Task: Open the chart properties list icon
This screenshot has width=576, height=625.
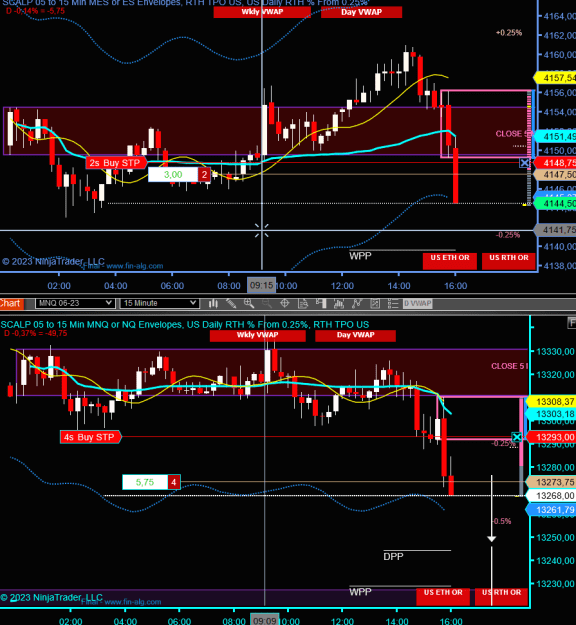Action: (x=393, y=304)
